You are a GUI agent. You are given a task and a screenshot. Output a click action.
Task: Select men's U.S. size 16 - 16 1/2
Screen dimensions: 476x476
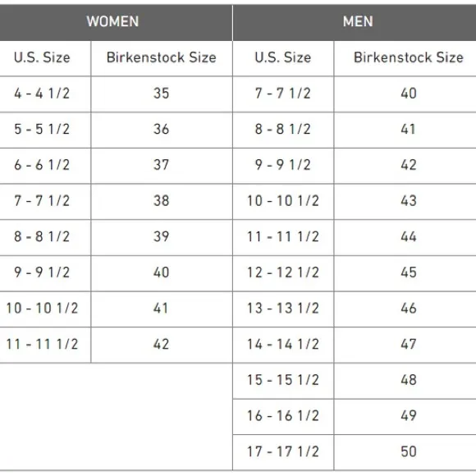click(x=283, y=417)
